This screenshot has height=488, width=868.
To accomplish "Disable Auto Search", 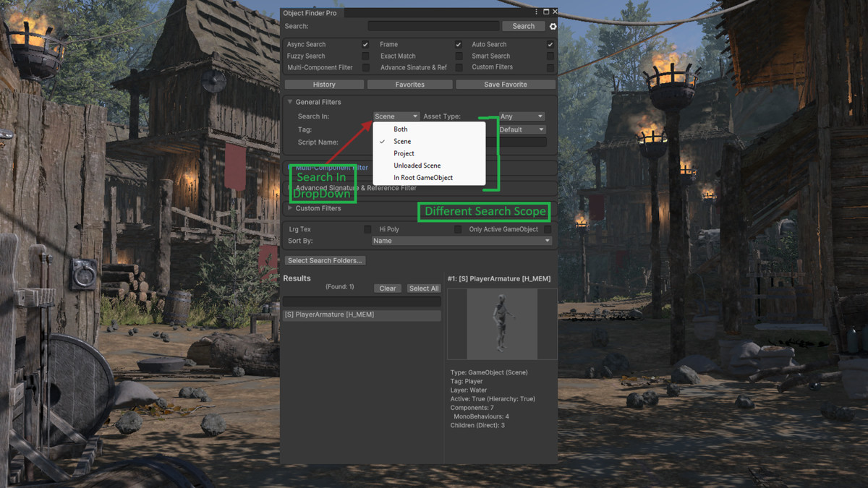I will click(x=550, y=44).
